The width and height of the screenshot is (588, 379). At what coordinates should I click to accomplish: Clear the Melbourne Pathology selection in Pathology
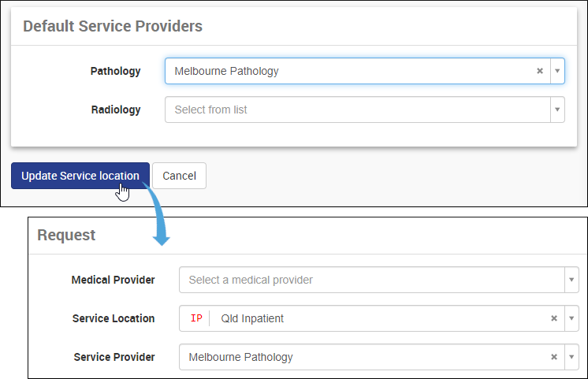[x=540, y=71]
